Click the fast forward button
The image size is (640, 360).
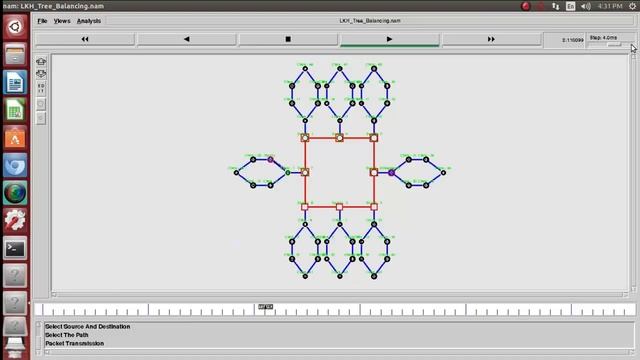[x=491, y=39]
